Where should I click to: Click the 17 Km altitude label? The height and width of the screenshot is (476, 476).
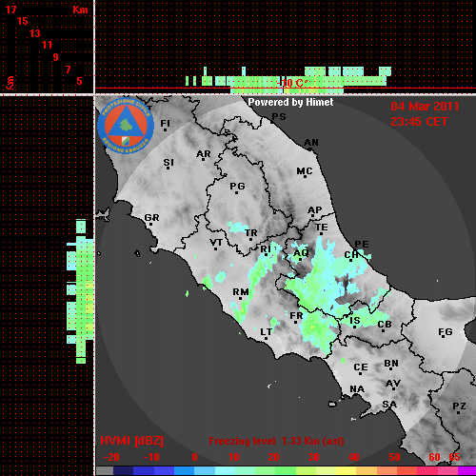pos(10,10)
